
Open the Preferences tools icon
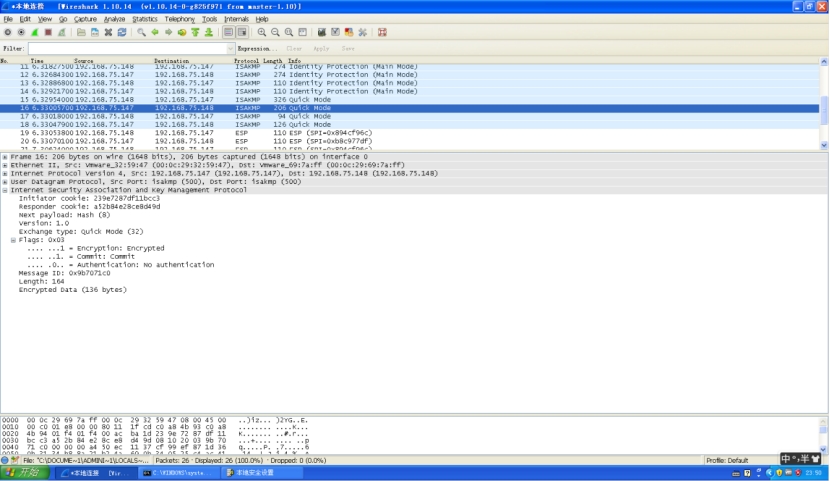tap(362, 32)
